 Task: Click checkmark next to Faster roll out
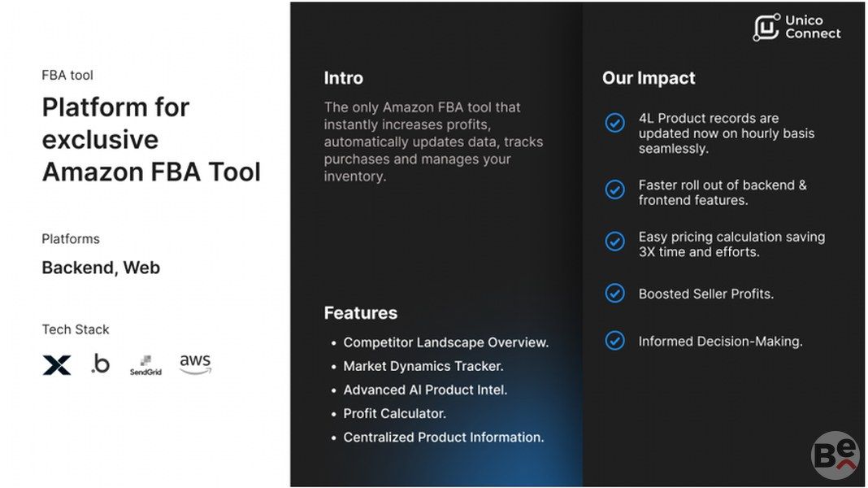click(x=615, y=190)
